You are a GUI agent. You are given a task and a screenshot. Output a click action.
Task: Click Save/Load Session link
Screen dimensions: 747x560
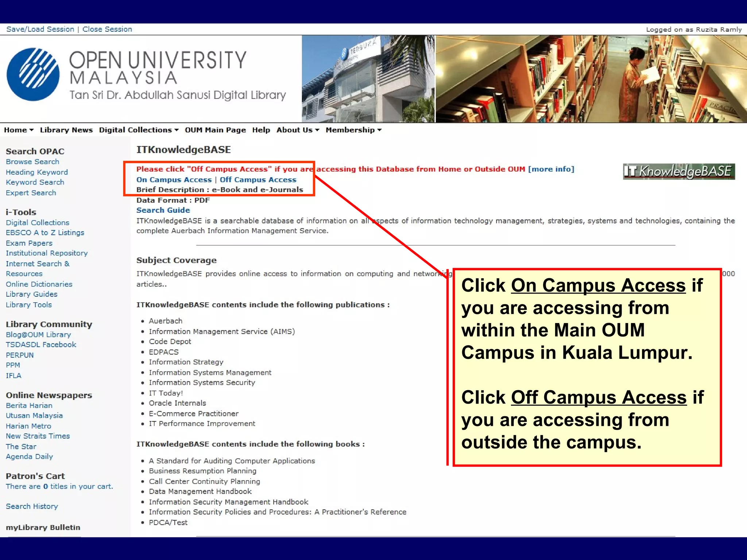(40, 29)
